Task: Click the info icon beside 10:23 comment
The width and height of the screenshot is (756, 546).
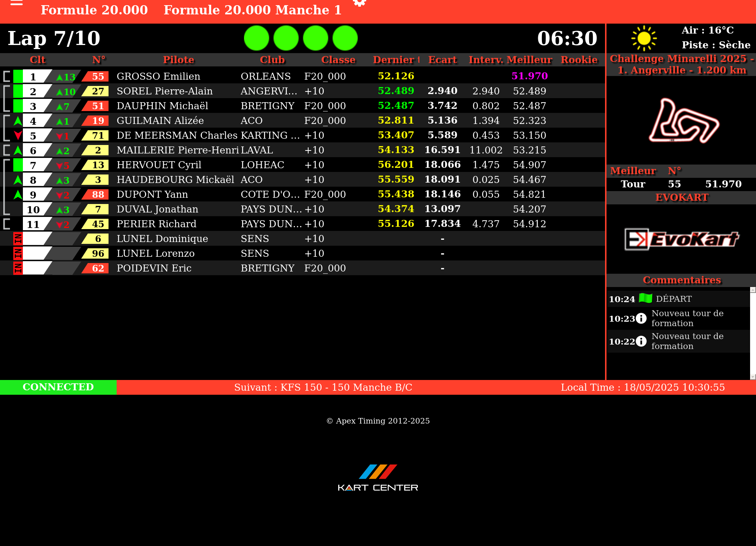Action: click(641, 318)
